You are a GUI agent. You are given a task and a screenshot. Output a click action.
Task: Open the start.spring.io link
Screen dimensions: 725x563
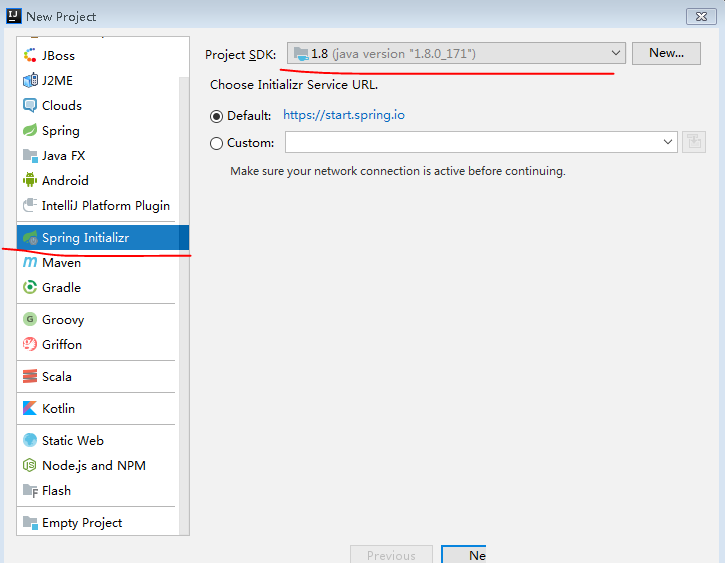[x=344, y=115]
